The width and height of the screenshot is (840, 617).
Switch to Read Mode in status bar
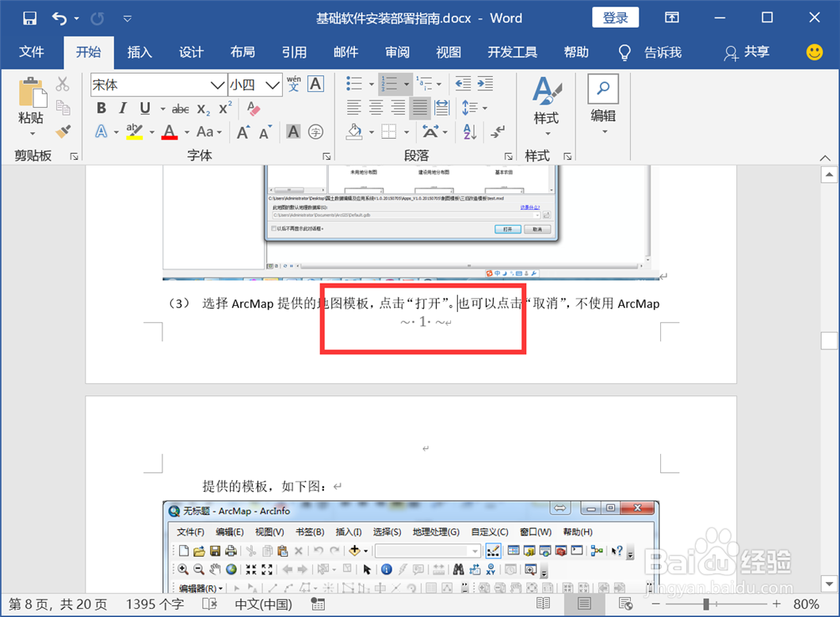coord(543,604)
